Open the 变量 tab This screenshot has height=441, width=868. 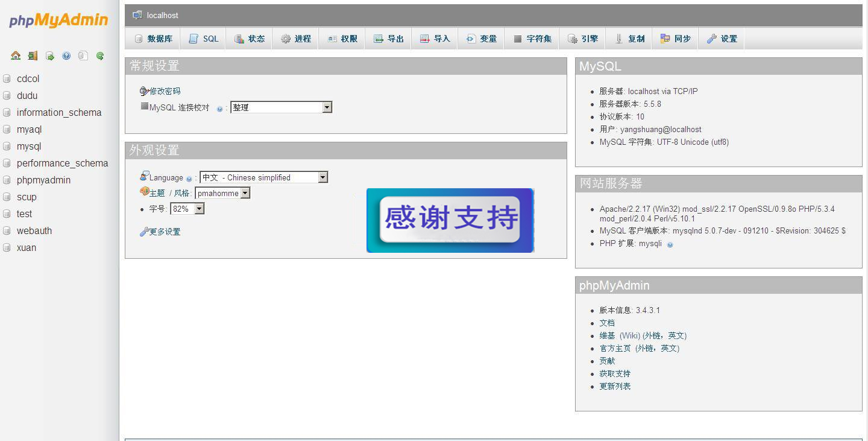click(481, 39)
